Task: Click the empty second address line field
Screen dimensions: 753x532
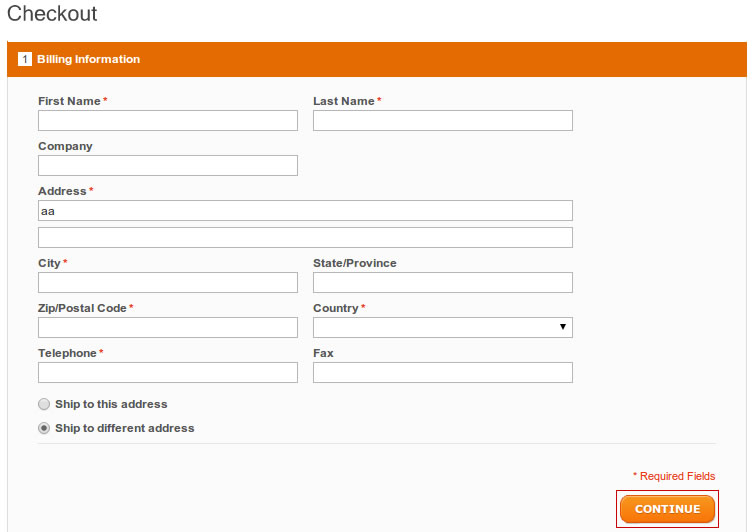Action: (x=305, y=238)
